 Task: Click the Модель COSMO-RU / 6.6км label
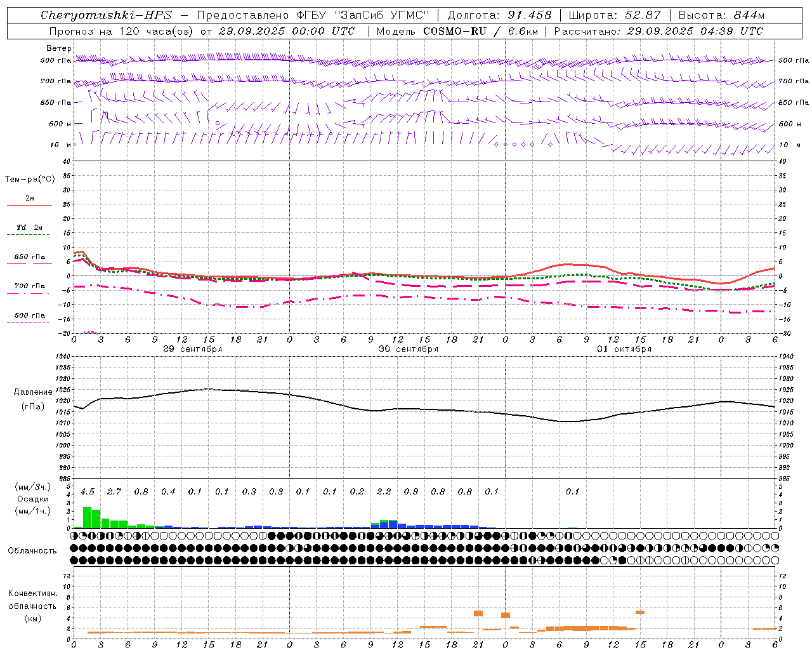click(x=457, y=31)
